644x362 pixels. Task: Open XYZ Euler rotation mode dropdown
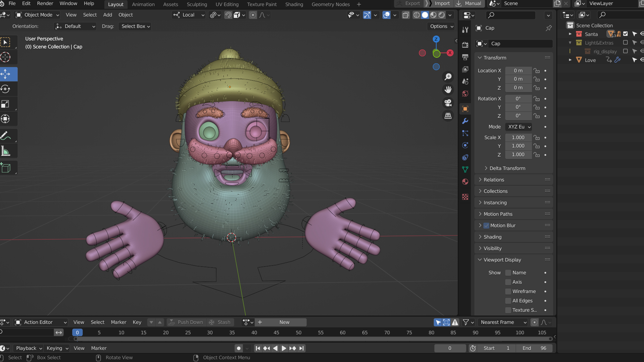519,127
